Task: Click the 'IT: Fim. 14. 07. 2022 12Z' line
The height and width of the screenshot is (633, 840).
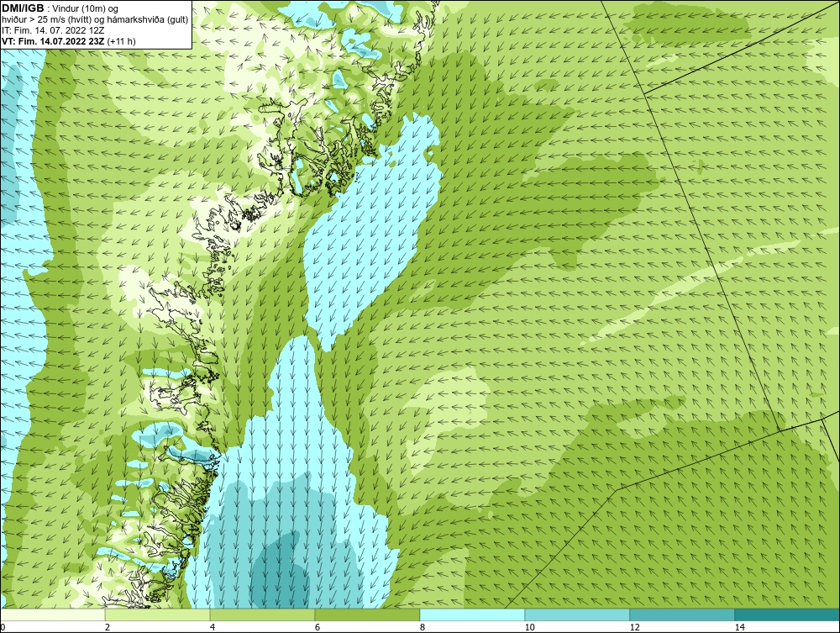Action: coord(53,30)
